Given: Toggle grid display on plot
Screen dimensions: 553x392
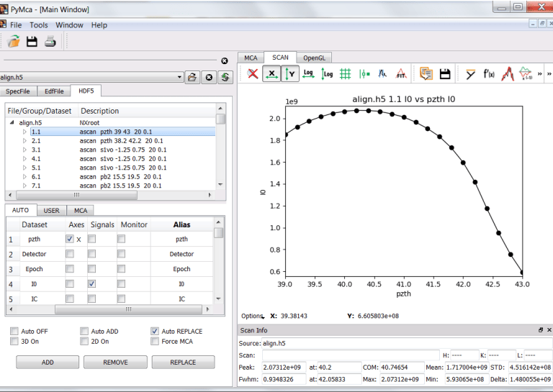Looking at the screenshot, I should click(x=346, y=73).
